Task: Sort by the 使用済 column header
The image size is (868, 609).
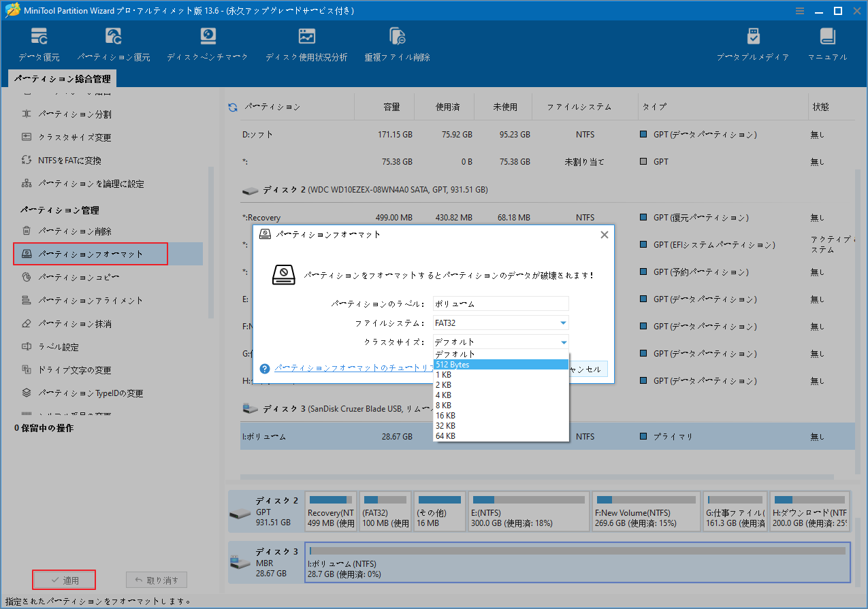Action: (x=448, y=107)
